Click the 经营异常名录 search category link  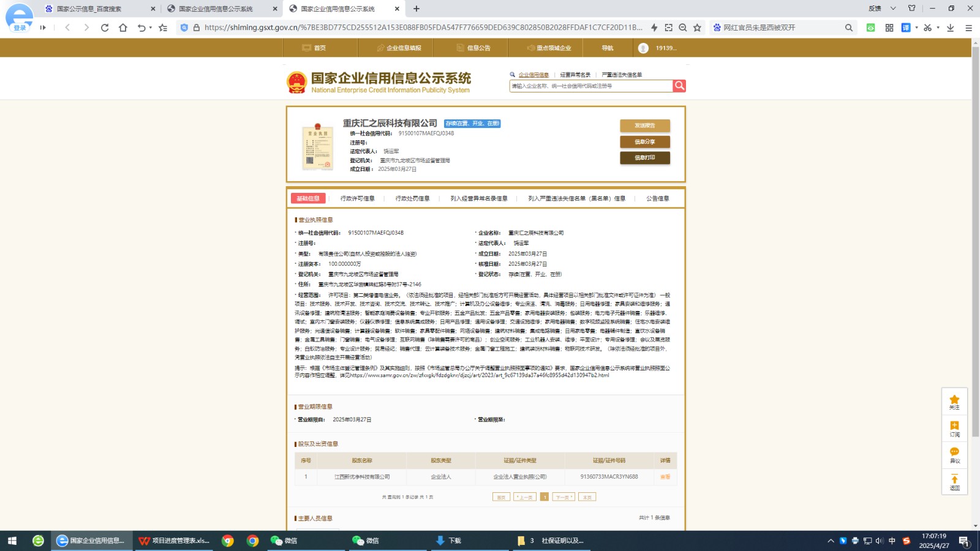coord(575,75)
